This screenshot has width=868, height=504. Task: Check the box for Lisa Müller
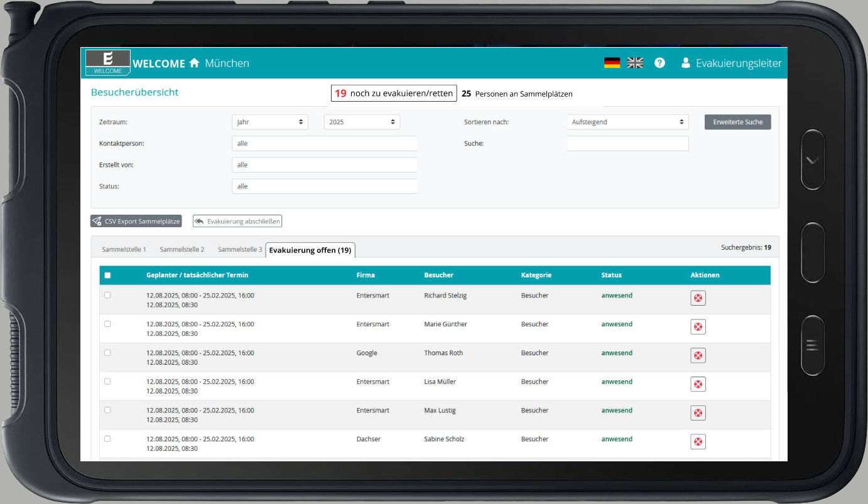pos(107,382)
